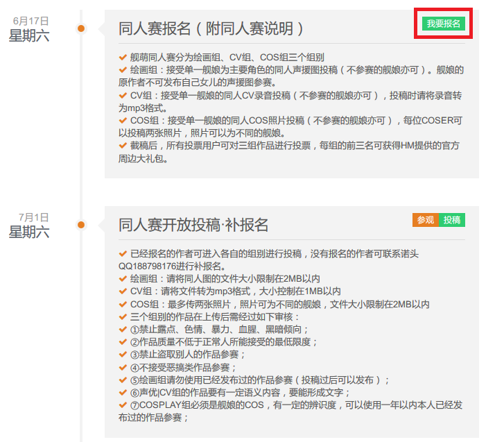Click the line starting 绘画组：接受单一舰娘为主要角色
This screenshot has height=442, width=504.
tap(297, 70)
